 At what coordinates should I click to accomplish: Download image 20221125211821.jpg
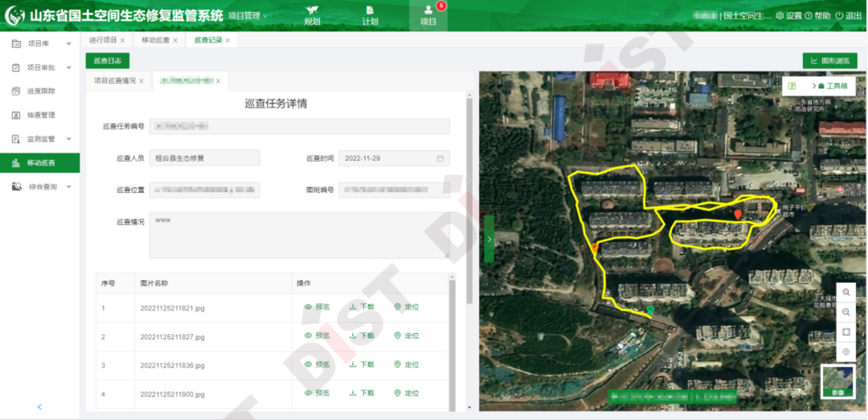(x=362, y=307)
